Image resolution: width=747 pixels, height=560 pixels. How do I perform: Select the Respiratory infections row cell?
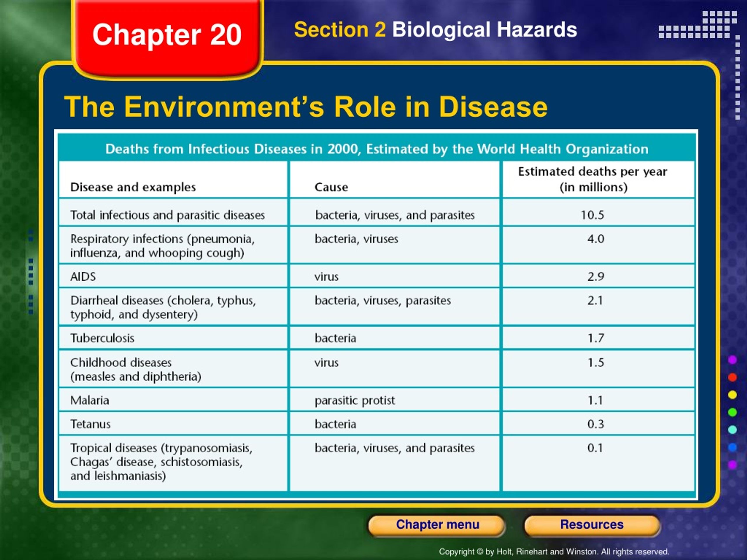[173, 245]
